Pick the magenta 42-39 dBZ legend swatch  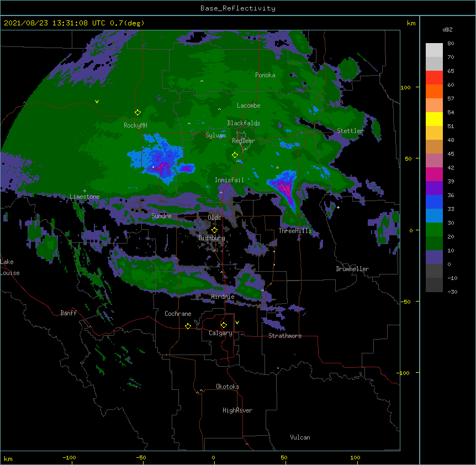tap(434, 174)
